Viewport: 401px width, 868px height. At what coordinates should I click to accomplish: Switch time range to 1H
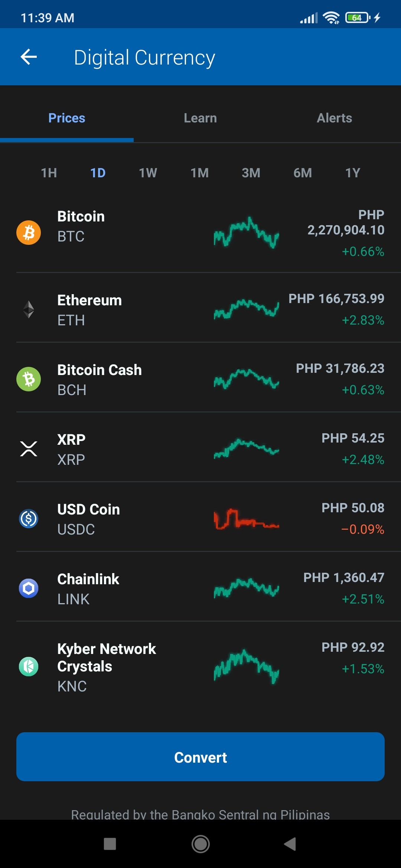click(x=49, y=173)
